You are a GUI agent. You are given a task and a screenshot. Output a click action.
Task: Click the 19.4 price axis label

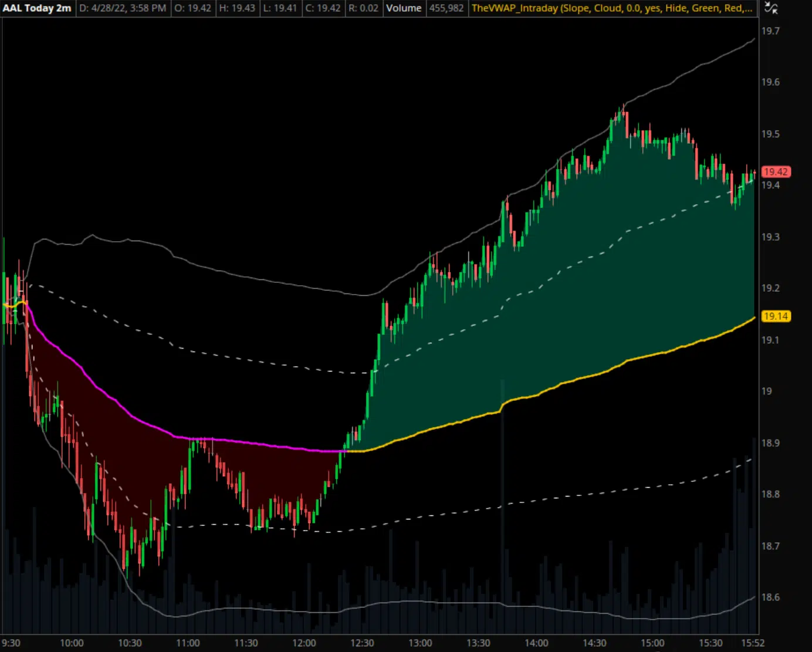pyautogui.click(x=770, y=185)
